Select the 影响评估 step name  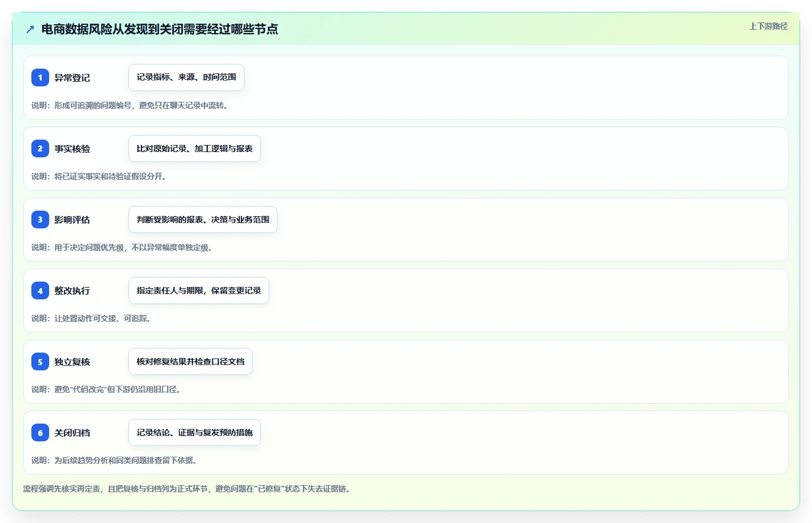pos(72,219)
